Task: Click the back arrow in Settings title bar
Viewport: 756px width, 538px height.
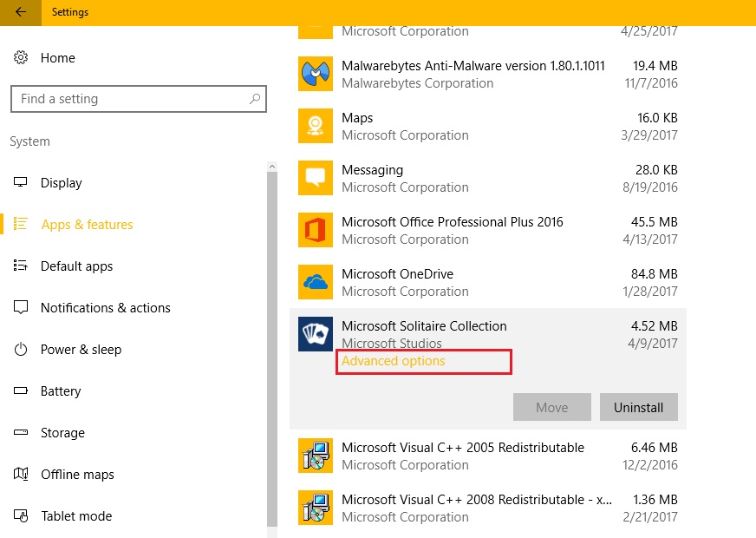Action: 20,12
